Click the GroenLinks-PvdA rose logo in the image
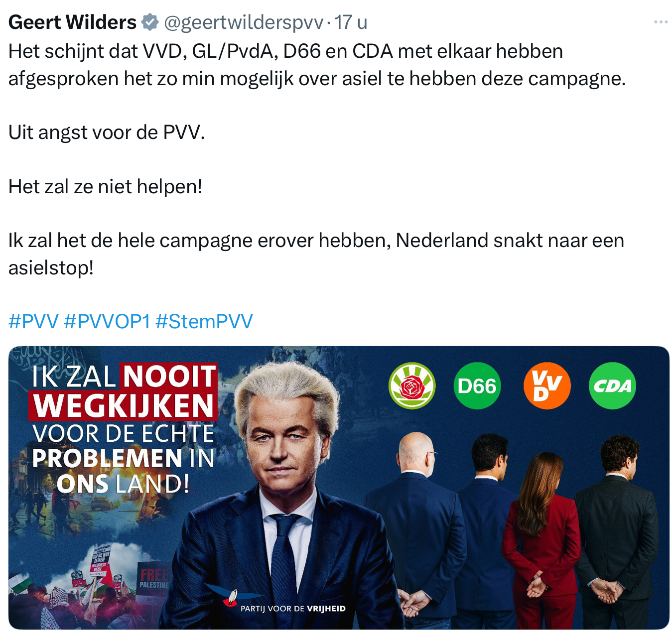This screenshot has width=672, height=643. pyautogui.click(x=412, y=386)
